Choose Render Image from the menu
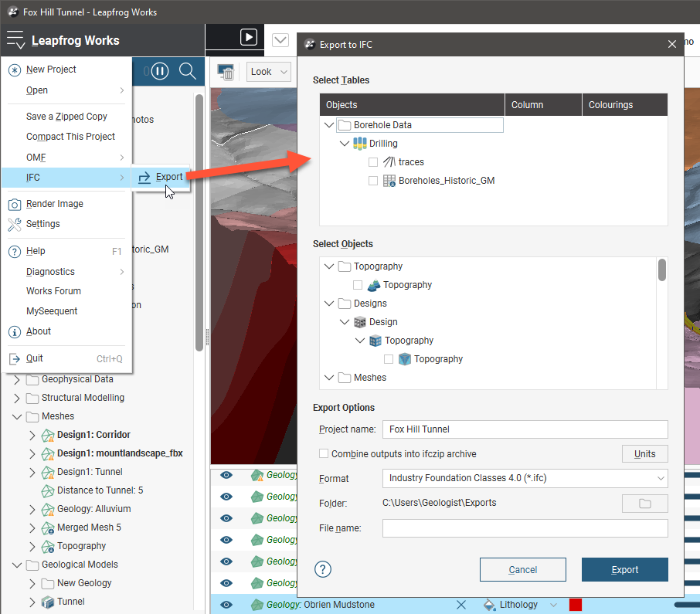This screenshot has height=614, width=700. (54, 204)
